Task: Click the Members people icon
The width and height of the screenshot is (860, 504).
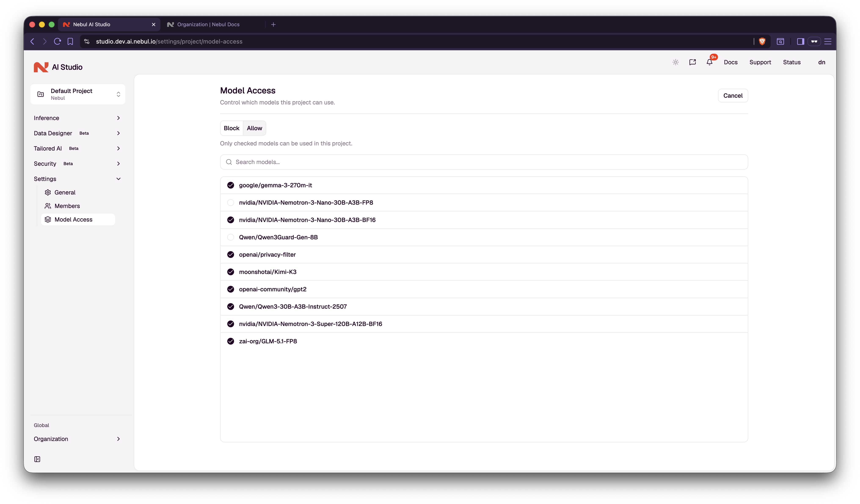Action: (x=48, y=206)
